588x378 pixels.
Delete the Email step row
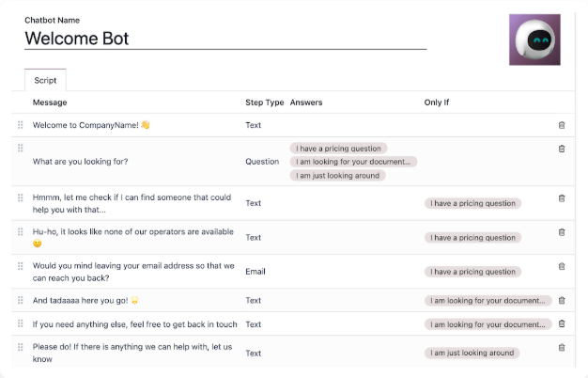click(x=562, y=266)
